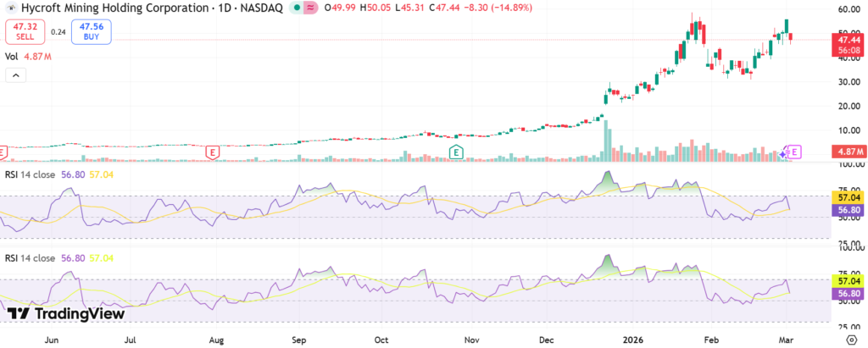Click the green earnings E marker near November

456,152
